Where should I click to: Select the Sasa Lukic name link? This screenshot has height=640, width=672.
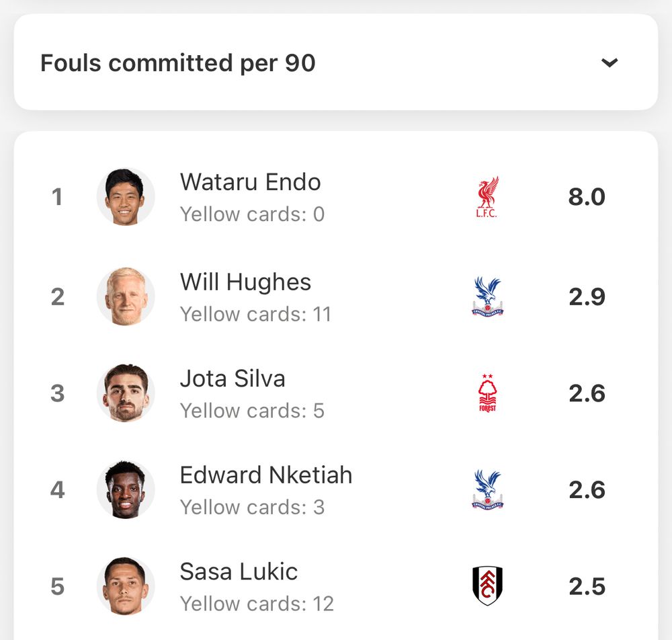coord(239,571)
